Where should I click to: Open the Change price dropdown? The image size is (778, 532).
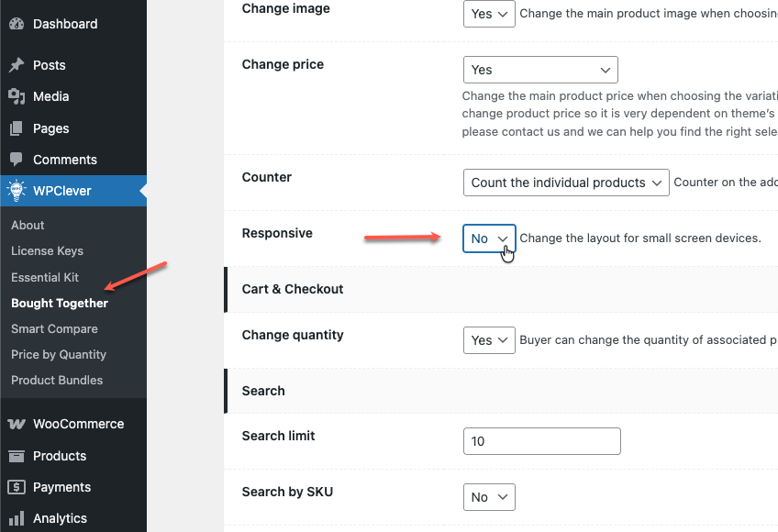click(540, 70)
